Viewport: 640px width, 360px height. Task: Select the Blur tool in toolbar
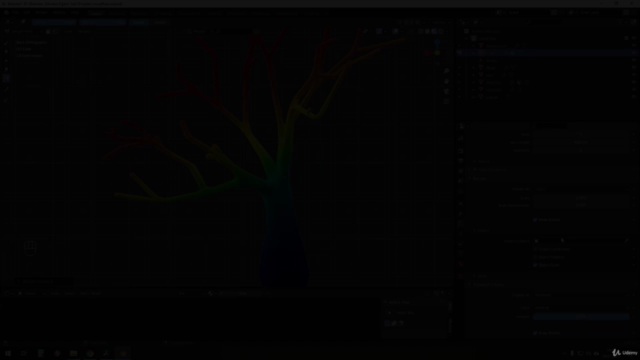point(6,51)
